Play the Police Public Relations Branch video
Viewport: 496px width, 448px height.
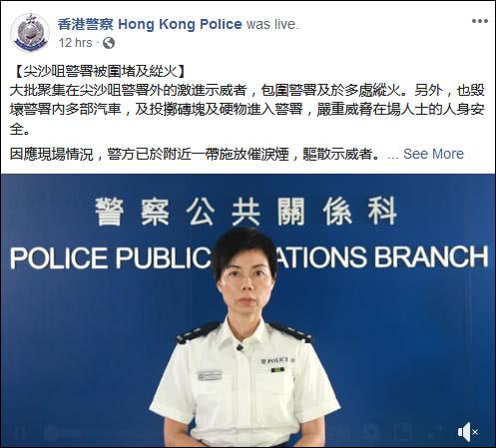pos(248,310)
